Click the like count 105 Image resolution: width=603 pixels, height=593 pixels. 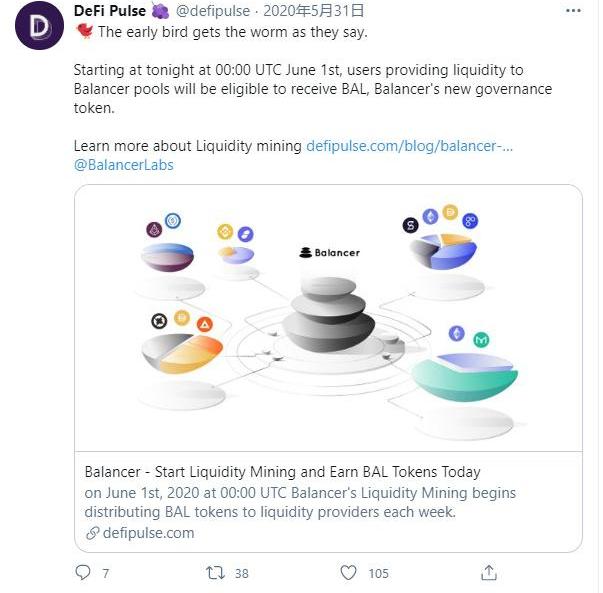[378, 573]
